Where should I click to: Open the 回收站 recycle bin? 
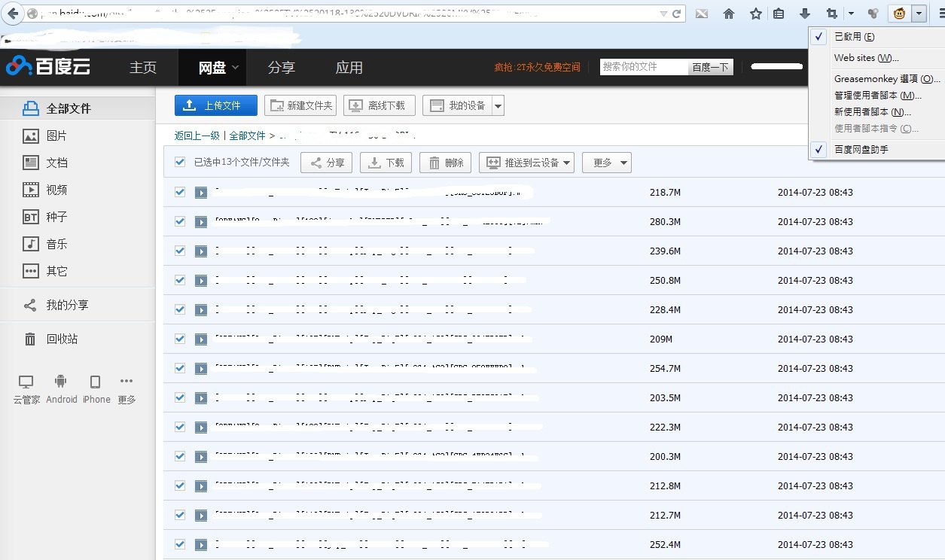[x=62, y=339]
